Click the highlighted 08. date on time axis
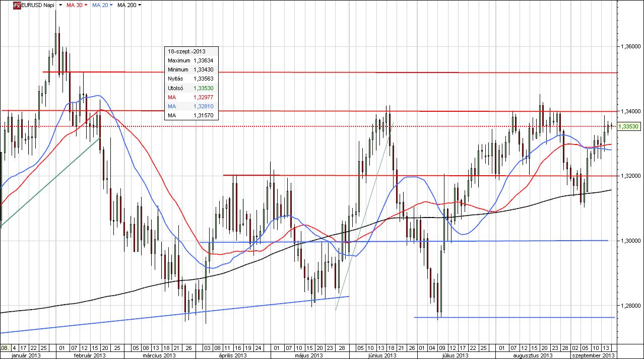Screen dimensions: 644x359 [x=5, y=348]
